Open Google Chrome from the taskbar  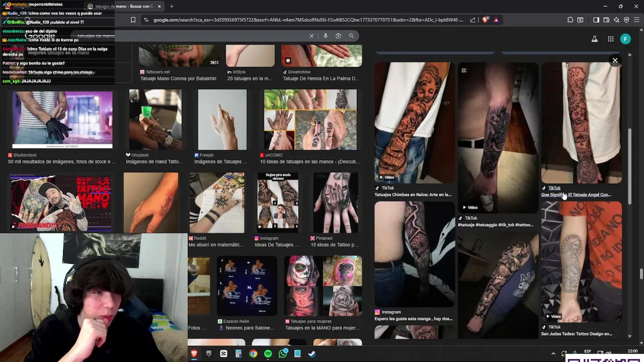pos(253,354)
